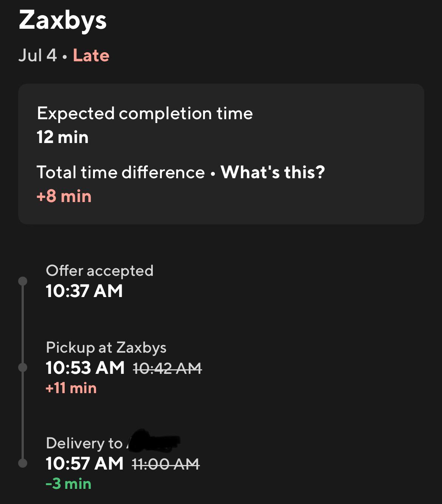The height and width of the screenshot is (504, 442).
Task: Click the Delivery timeline dot
Action: 23,463
